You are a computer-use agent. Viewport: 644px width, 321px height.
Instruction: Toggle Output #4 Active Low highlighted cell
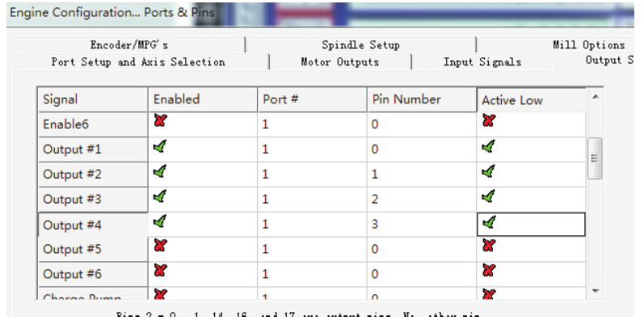coord(531,225)
